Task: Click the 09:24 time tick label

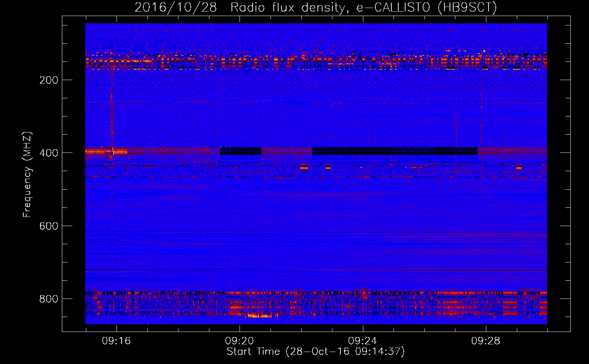Action: (x=362, y=341)
